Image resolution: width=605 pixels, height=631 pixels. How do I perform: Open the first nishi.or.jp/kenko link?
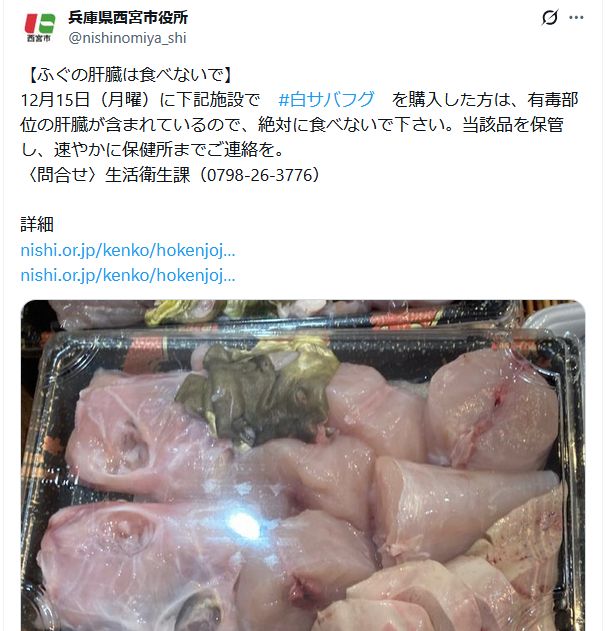click(x=128, y=250)
